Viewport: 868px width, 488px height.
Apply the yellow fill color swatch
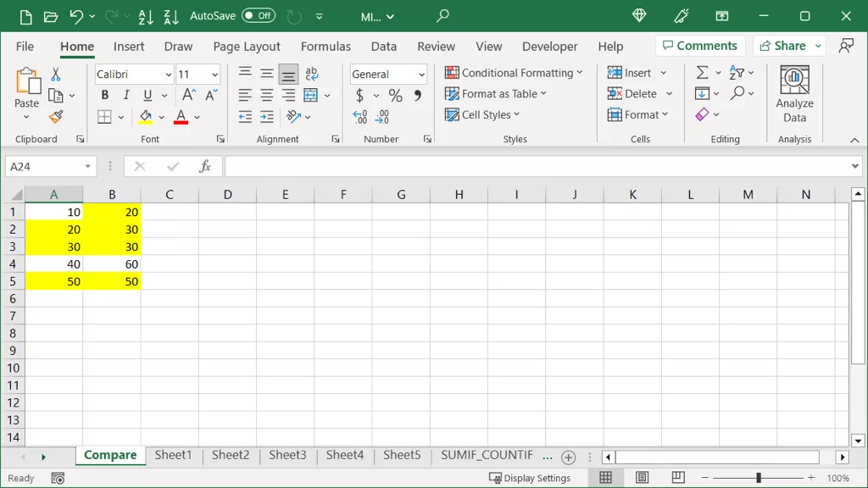(x=146, y=117)
